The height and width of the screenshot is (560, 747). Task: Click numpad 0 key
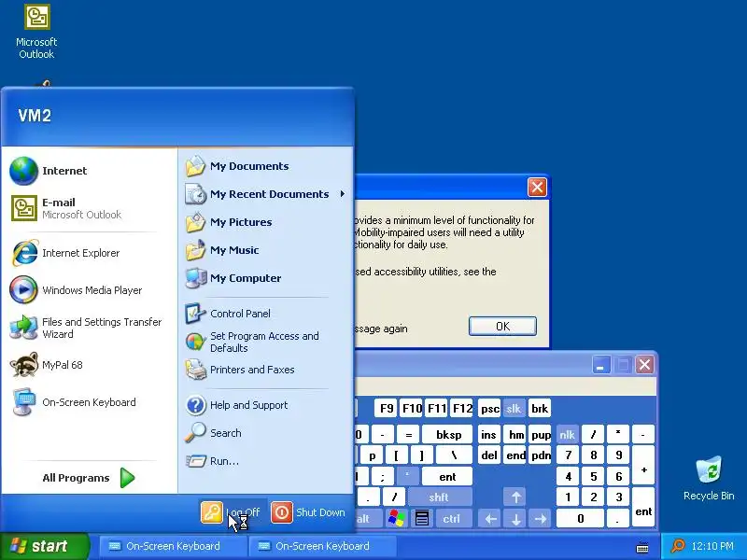pyautogui.click(x=580, y=518)
